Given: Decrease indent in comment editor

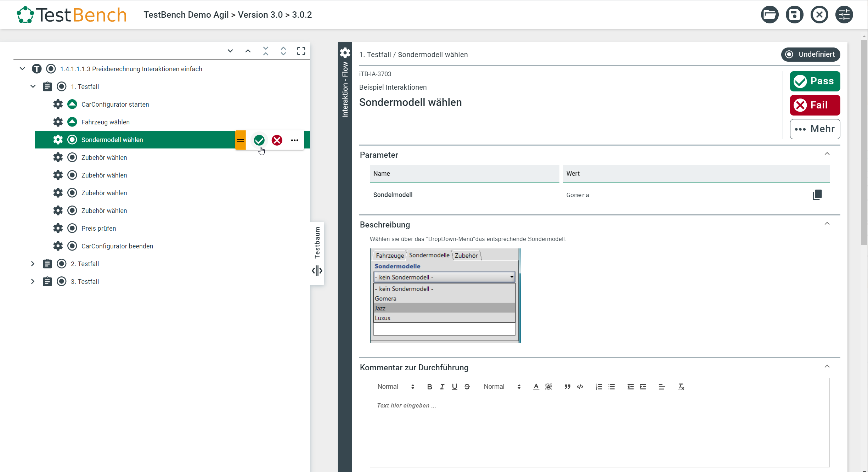Looking at the screenshot, I should [631, 387].
